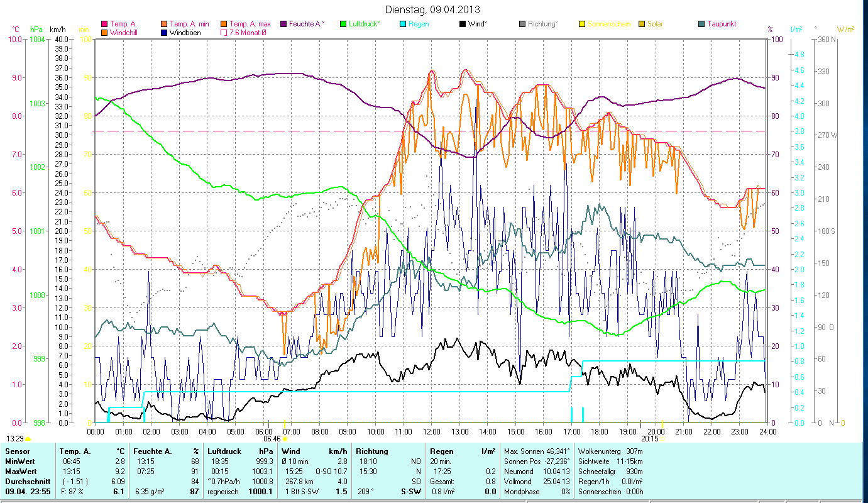This screenshot has width=868, height=503.
Task: Click the cyan Regen legend square
Action: click(x=402, y=25)
